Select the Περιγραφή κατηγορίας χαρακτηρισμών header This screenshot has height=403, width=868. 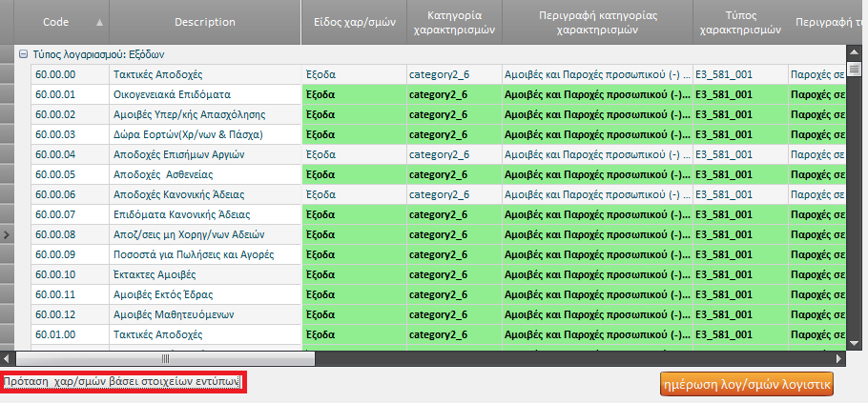[x=597, y=22]
